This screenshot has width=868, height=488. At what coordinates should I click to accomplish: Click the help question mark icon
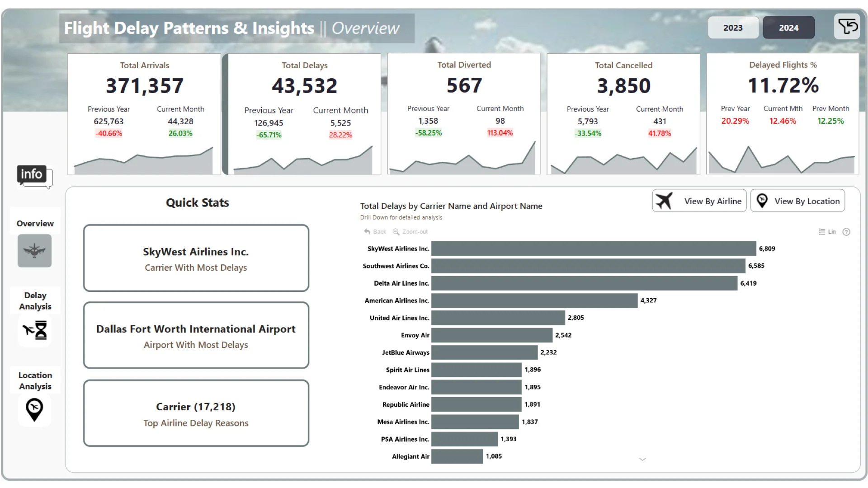(846, 232)
